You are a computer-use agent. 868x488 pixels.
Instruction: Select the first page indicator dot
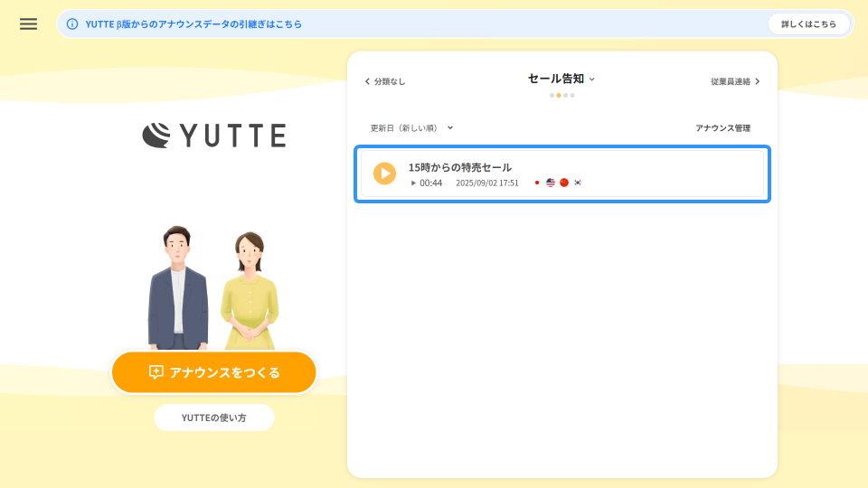pyautogui.click(x=552, y=95)
